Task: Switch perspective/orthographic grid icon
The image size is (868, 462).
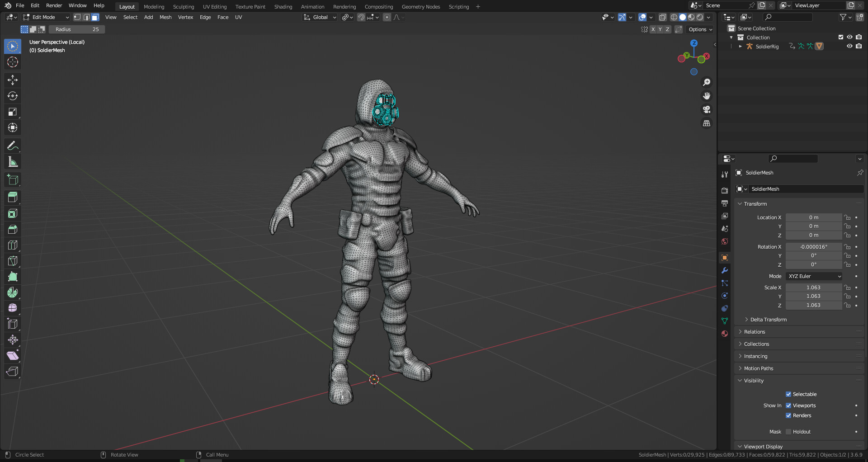Action: pyautogui.click(x=707, y=123)
